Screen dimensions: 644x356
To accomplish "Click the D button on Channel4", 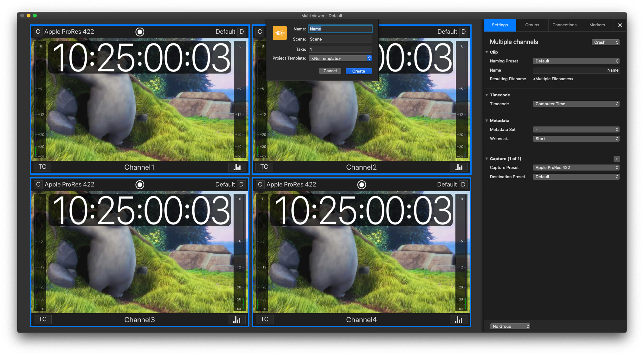I will tap(463, 184).
